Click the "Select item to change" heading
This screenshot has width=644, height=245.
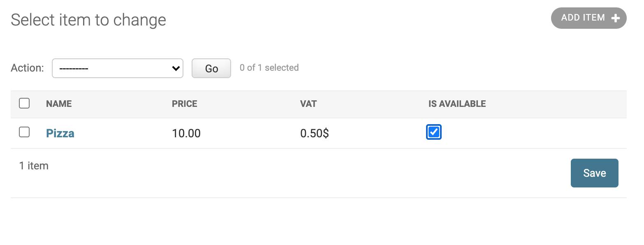88,20
